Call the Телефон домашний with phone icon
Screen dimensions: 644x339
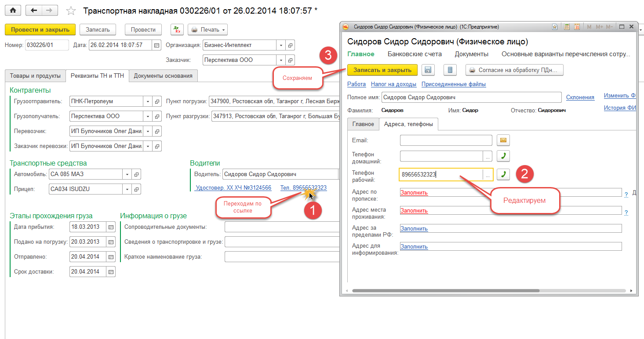click(x=503, y=156)
